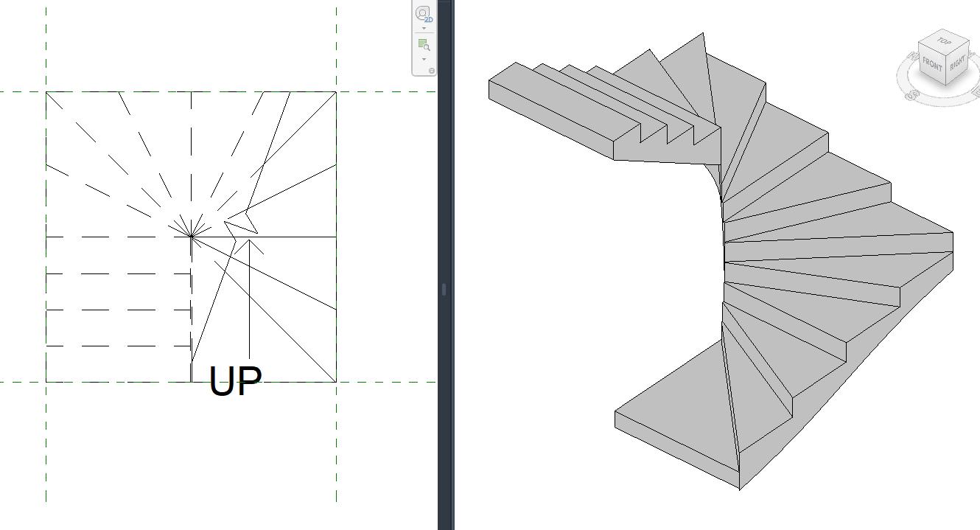Select the TOP face of the ViewCube

point(943,41)
